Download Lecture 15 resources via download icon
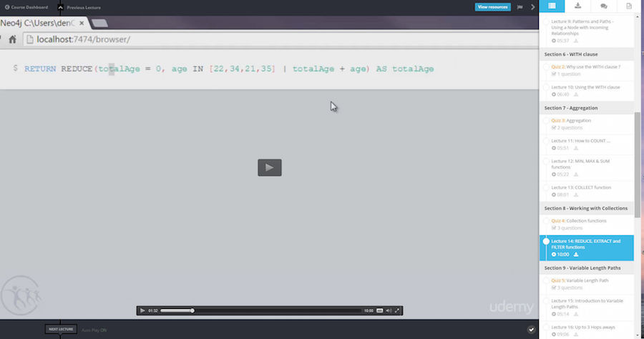The height and width of the screenshot is (339, 644). coord(576,315)
